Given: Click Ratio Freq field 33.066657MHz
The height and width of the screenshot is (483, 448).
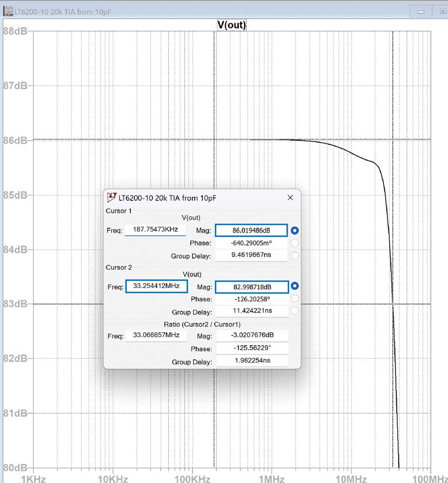Looking at the screenshot, I should coord(156,336).
